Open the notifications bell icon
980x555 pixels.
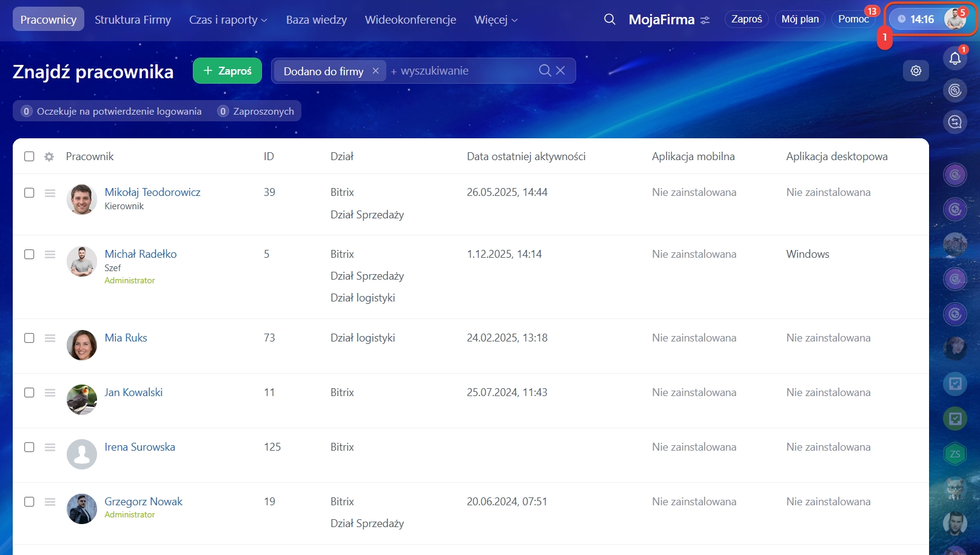(x=955, y=58)
